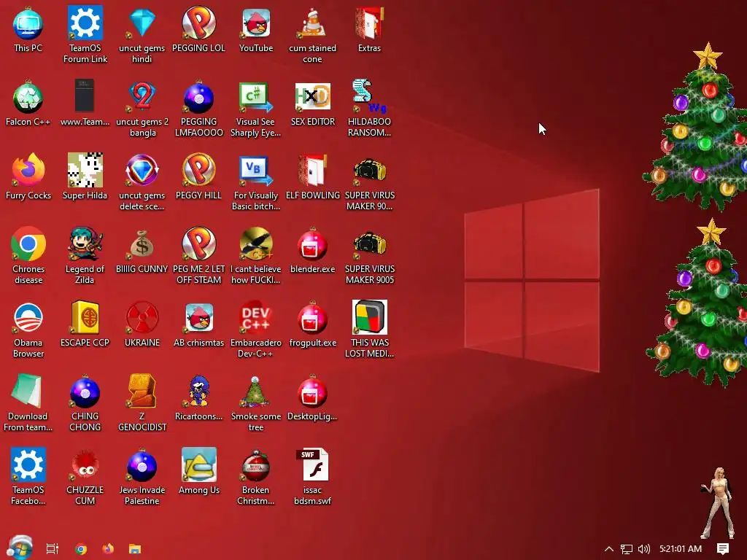This screenshot has width=747, height=560.
Task: Click the taskbar clock showing 5:21:01 AM
Action: point(681,549)
